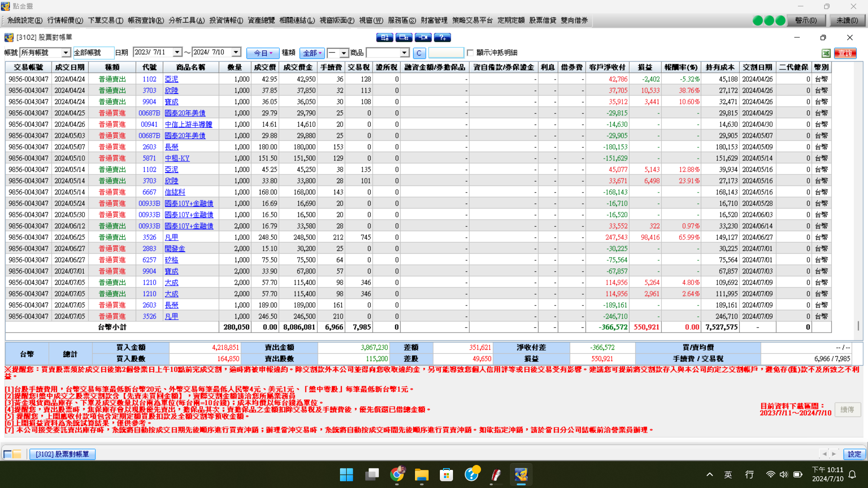The width and height of the screenshot is (868, 488).
Task: Open the 矽格 stock link
Action: (172, 260)
